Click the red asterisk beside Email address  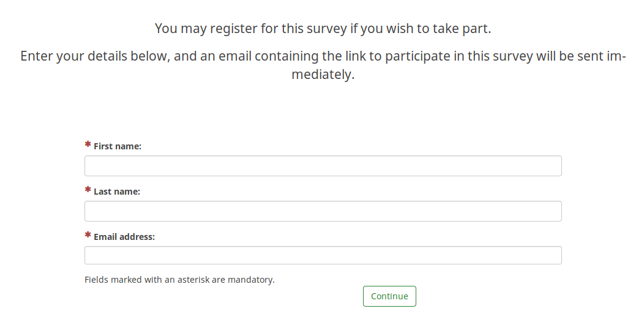pos(88,236)
